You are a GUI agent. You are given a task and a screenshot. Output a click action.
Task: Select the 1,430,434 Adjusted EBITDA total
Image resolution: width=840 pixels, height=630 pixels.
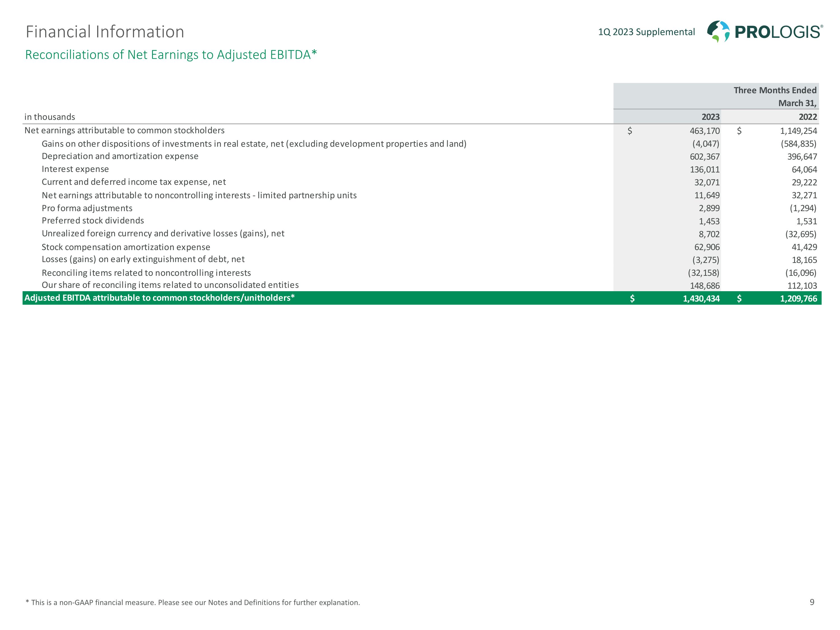[x=701, y=298]
